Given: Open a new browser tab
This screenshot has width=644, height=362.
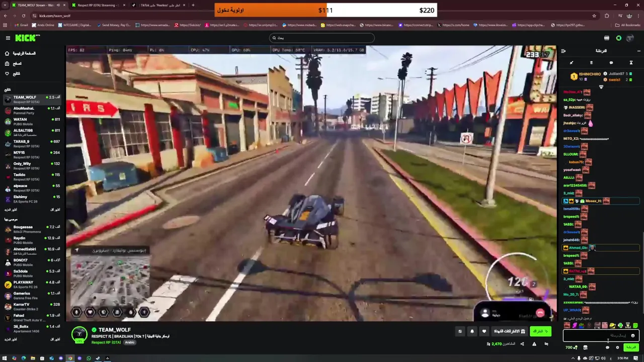Looking at the screenshot, I should point(193,5).
